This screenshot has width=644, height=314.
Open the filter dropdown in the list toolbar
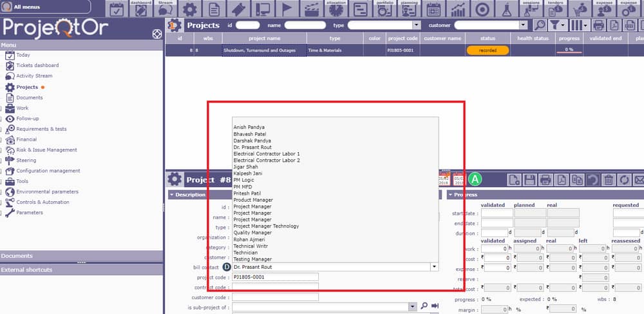557,25
